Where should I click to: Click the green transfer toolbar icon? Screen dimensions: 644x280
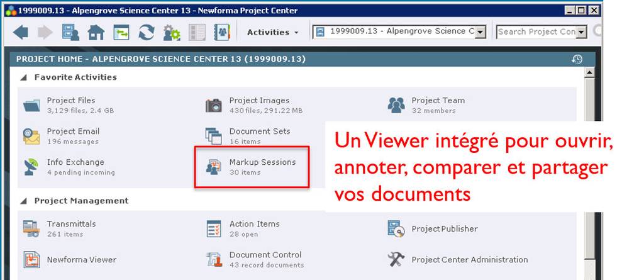click(121, 33)
